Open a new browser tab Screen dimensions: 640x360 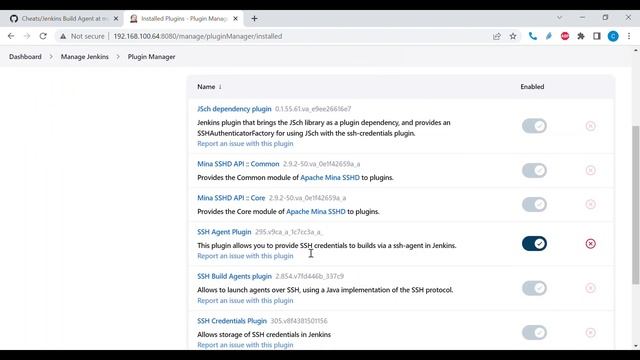coord(254,18)
